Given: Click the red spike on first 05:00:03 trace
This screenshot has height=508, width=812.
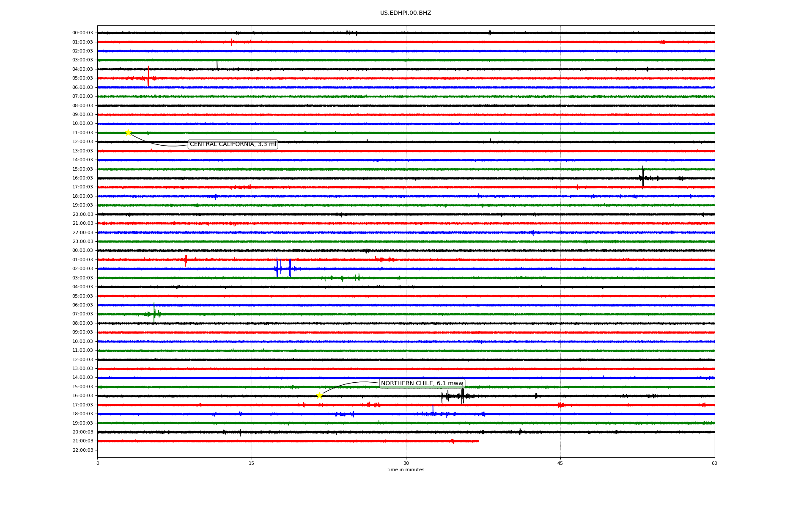Looking at the screenshot, I should (148, 77).
